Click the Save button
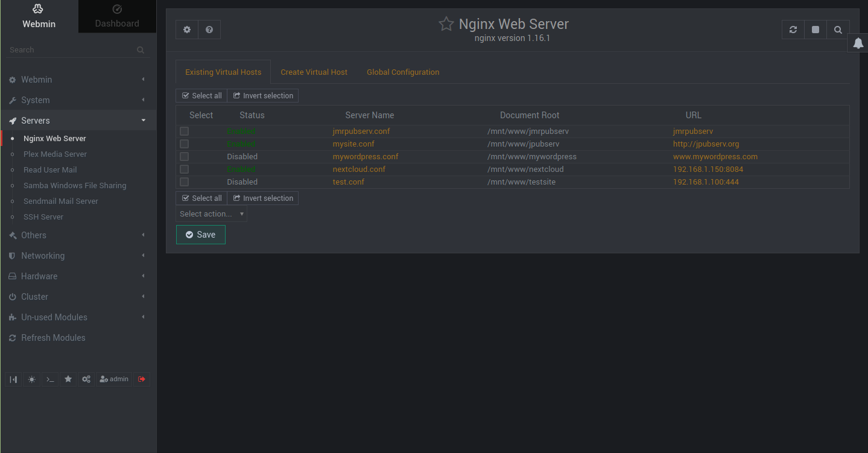This screenshot has width=868, height=453. click(x=201, y=235)
